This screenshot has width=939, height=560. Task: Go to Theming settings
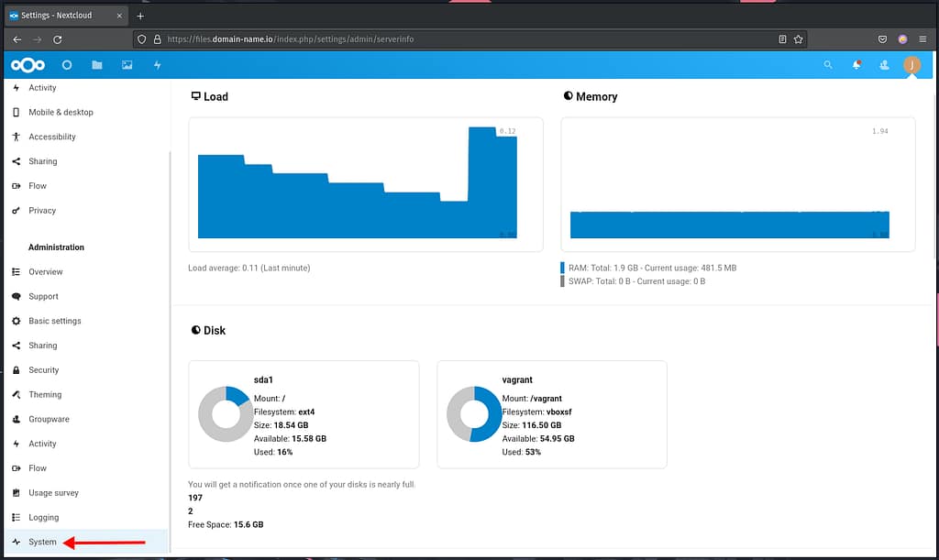point(45,395)
